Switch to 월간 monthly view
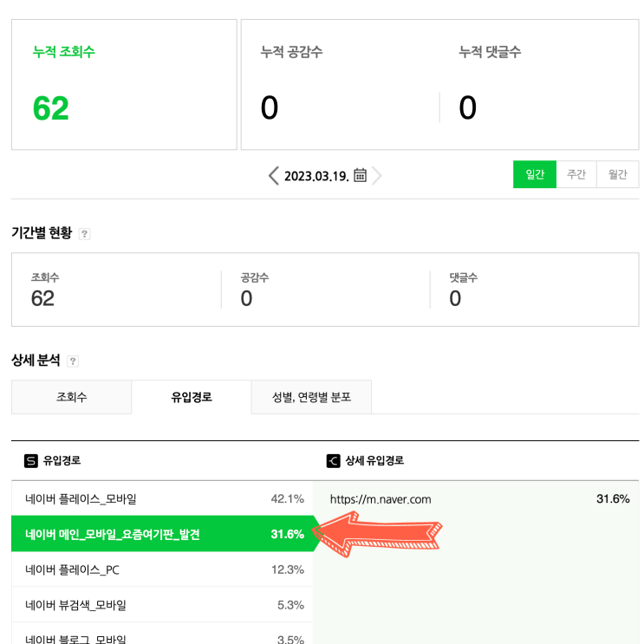644x644 pixels. [618, 174]
